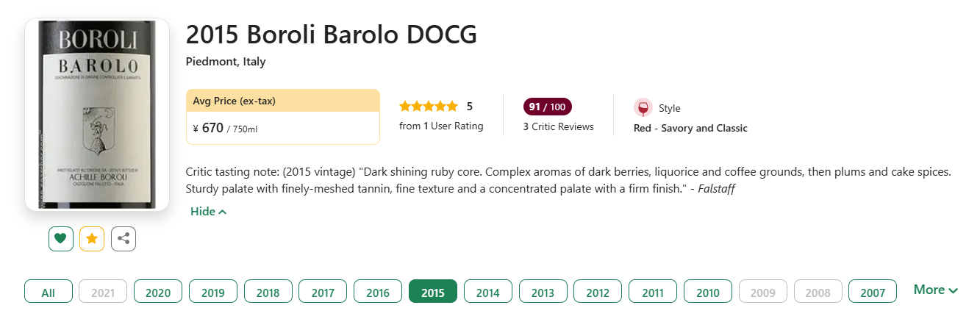The height and width of the screenshot is (319, 980).
Task: Click the yellow star icon
Action: (92, 239)
